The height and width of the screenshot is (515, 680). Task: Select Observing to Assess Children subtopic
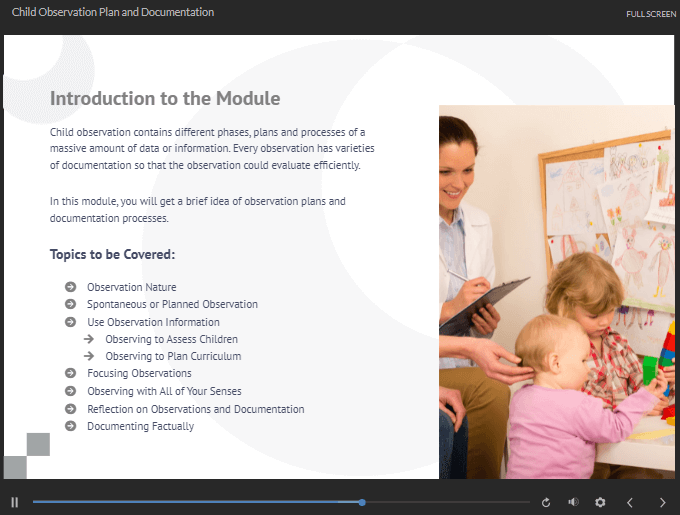click(x=171, y=339)
